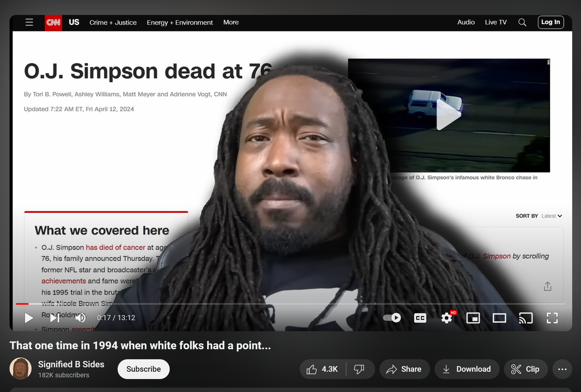Toggle the autoplay switch
The image size is (581, 392).
(x=392, y=318)
